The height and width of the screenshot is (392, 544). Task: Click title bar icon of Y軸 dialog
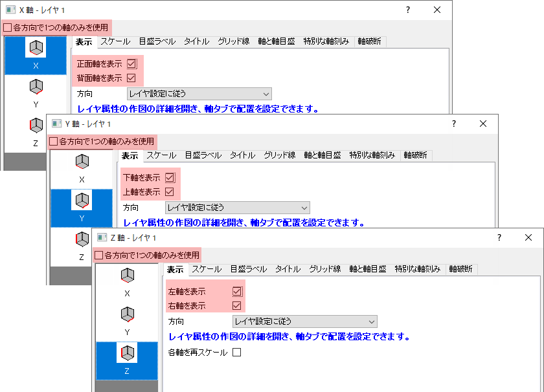click(x=56, y=124)
